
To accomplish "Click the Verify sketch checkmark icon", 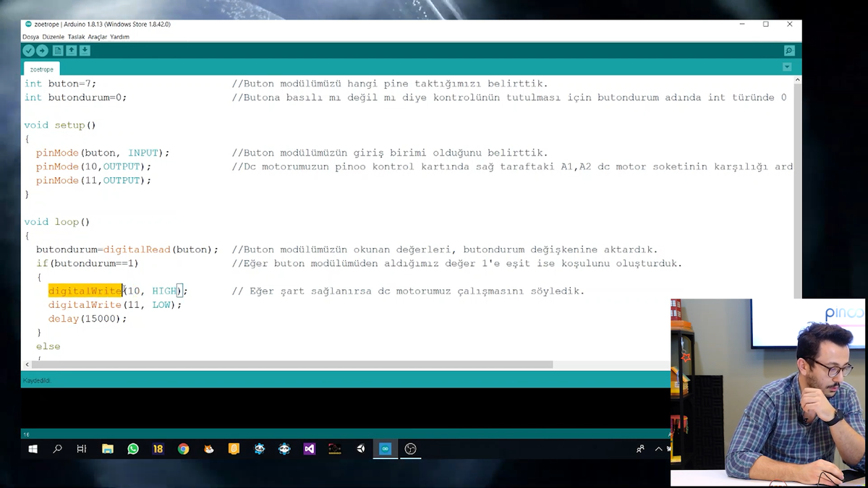I will [28, 50].
